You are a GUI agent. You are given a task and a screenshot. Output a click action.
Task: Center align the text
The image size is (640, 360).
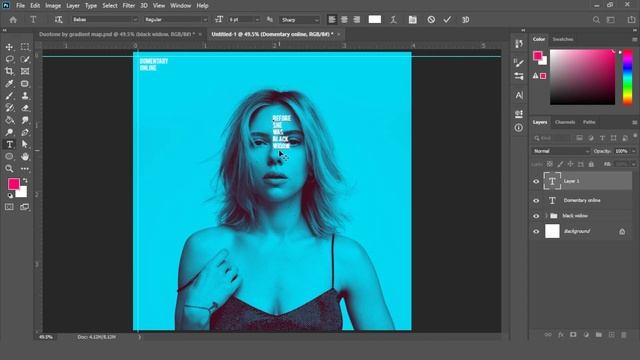[344, 20]
